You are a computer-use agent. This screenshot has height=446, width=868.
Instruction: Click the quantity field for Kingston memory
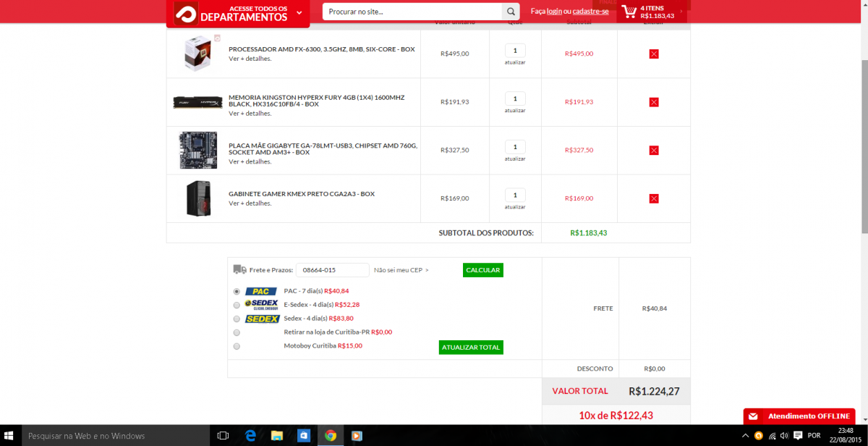515,98
